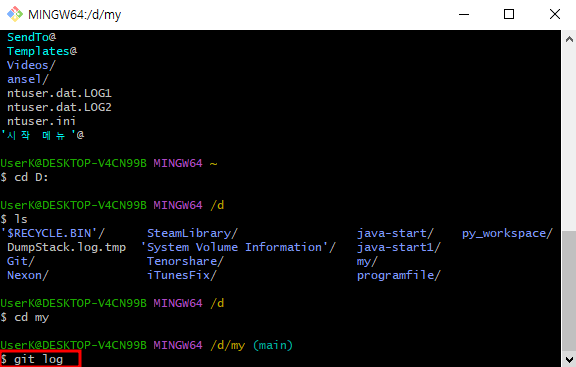576x367 pixels.
Task: Click the 'Git/' directory text
Action: pos(21,261)
